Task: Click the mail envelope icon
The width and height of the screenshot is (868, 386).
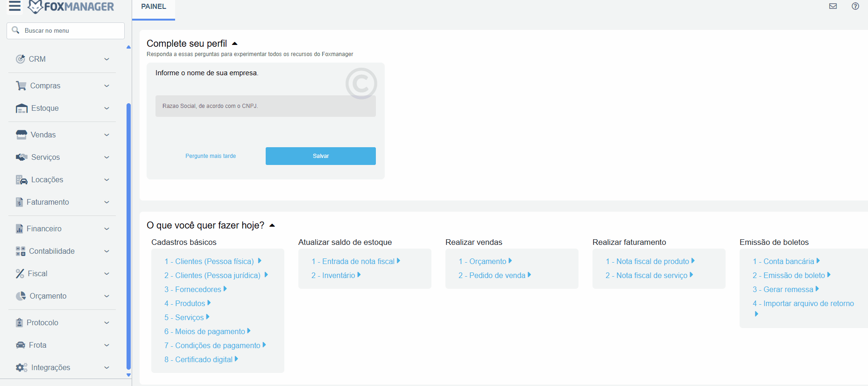Action: (x=833, y=6)
